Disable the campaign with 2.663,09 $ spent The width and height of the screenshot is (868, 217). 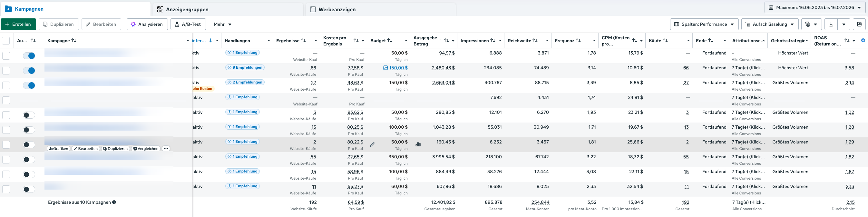coord(29,85)
